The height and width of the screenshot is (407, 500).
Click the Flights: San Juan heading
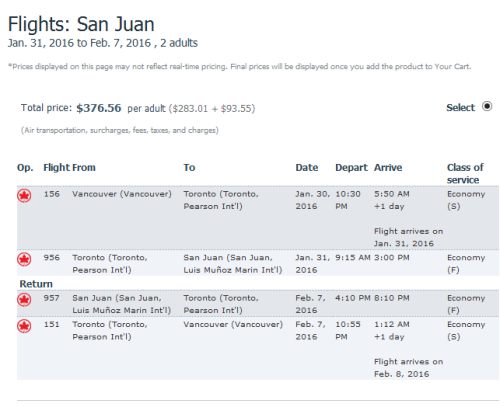81,24
